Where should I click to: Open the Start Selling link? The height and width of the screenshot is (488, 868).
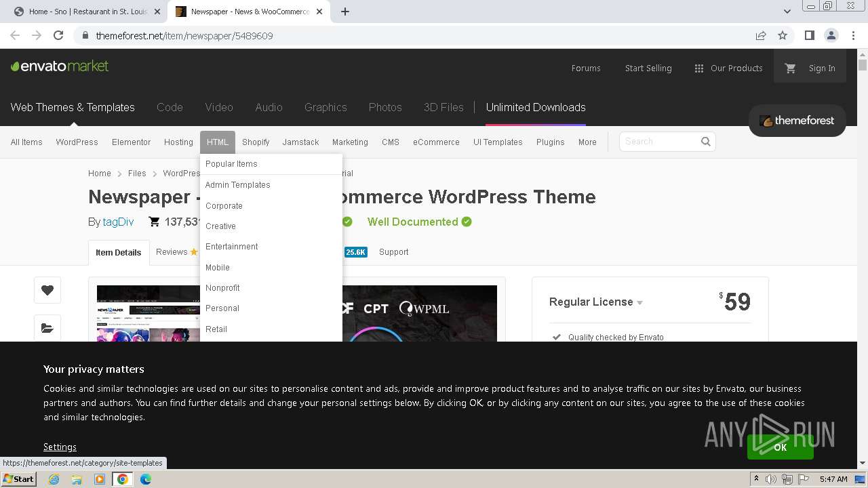click(x=648, y=68)
